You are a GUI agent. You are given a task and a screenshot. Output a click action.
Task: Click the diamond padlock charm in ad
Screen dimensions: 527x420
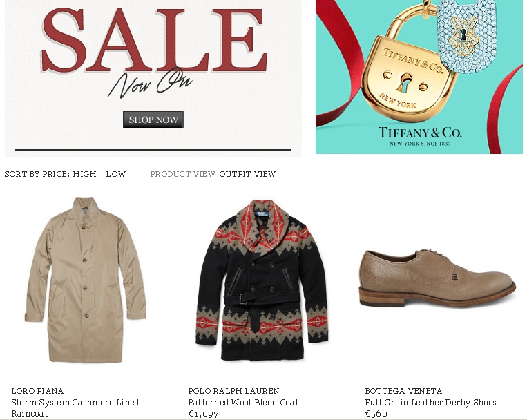[467, 35]
